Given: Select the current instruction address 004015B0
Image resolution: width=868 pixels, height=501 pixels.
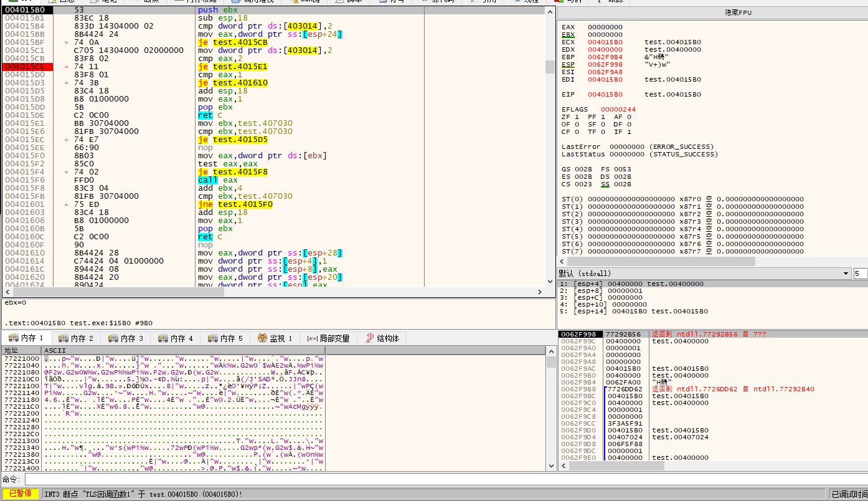Looking at the screenshot, I should click(x=25, y=10).
